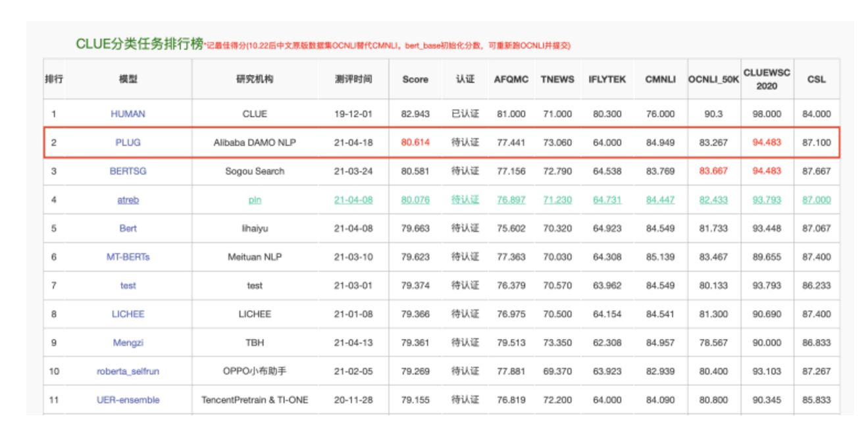
Task: Open the Mengzi model link
Action: pos(128,343)
